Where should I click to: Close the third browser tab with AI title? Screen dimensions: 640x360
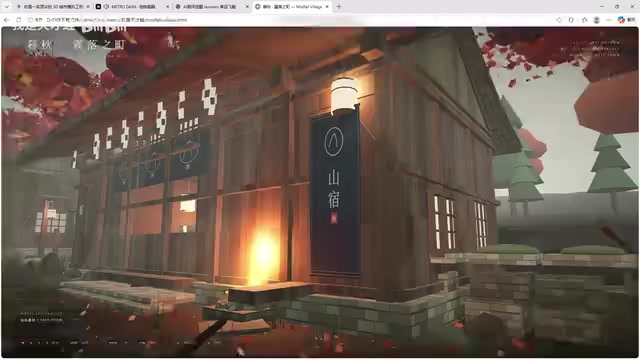(247, 7)
